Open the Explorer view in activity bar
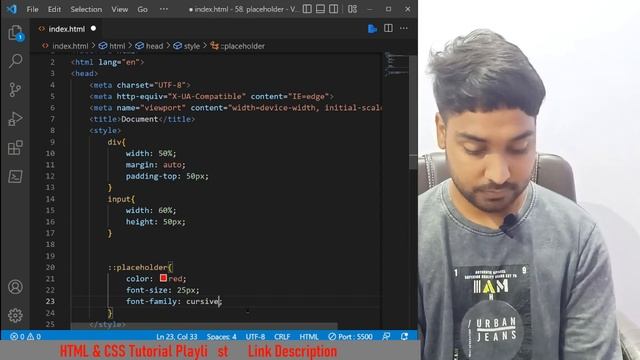Viewport: 640px width, 360px height. point(15,33)
